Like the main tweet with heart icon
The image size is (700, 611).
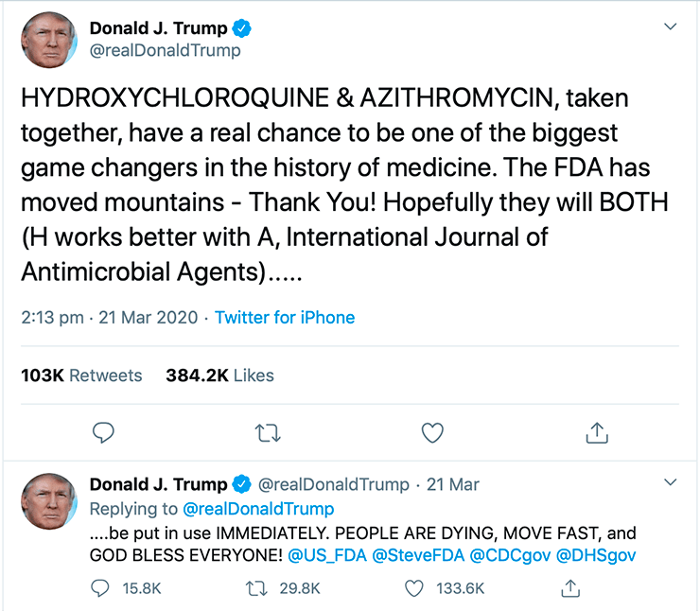pos(432,432)
